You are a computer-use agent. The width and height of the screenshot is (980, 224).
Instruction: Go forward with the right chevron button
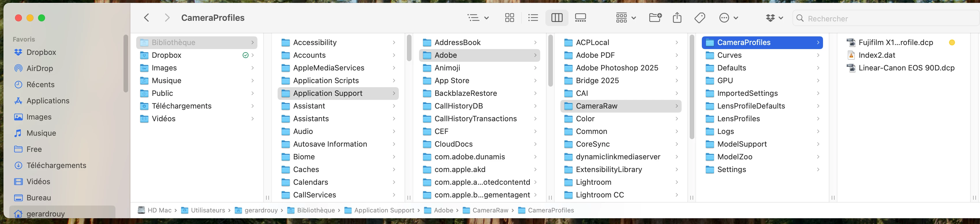[x=167, y=18]
